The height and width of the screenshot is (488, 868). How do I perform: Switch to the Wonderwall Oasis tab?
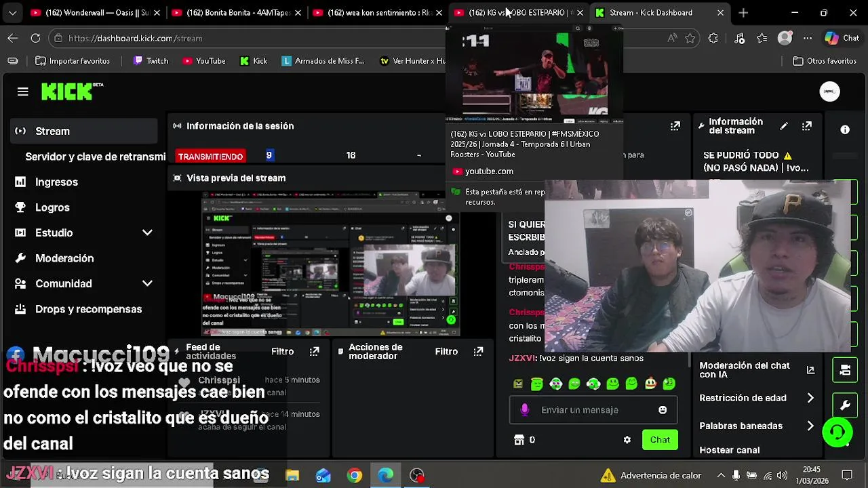tap(97, 12)
